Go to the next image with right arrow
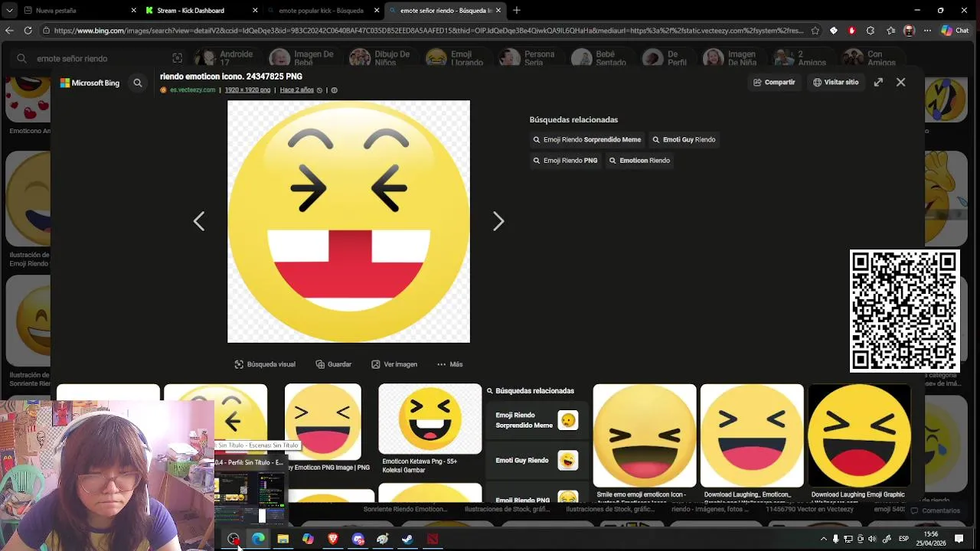 (498, 221)
